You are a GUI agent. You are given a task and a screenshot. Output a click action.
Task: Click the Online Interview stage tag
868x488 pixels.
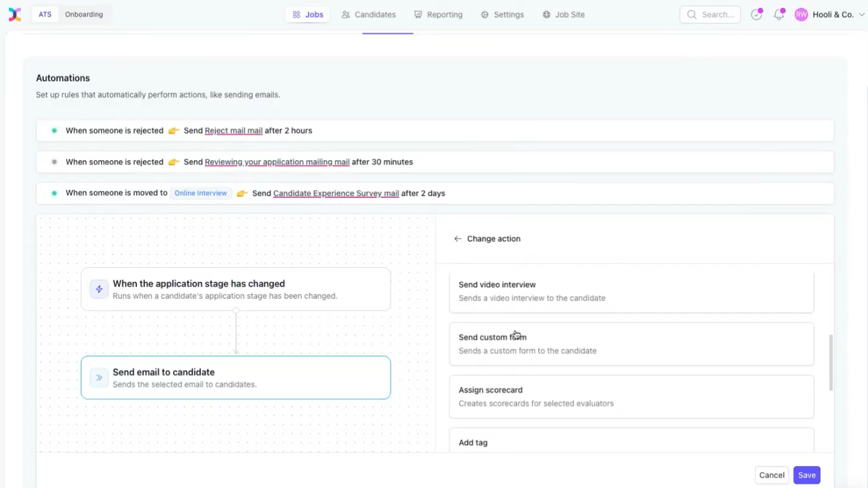click(x=201, y=193)
